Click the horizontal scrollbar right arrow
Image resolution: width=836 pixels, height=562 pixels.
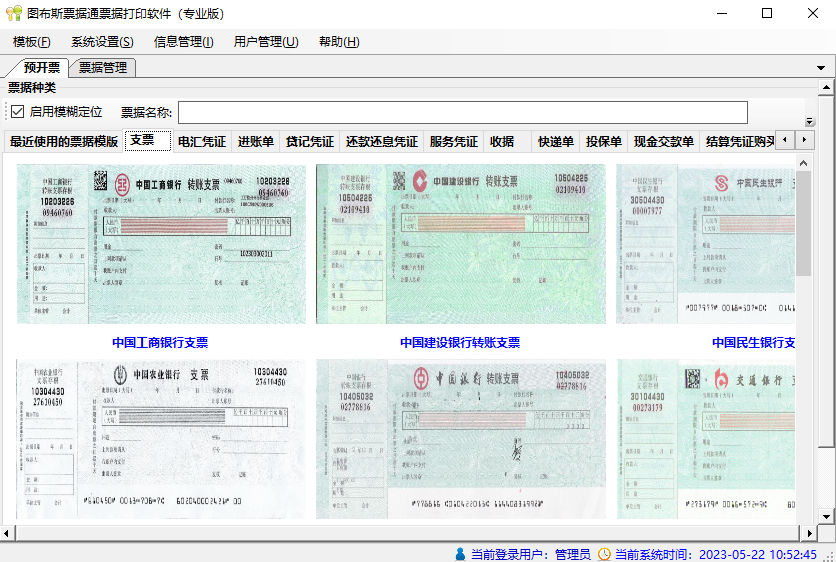pos(809,533)
